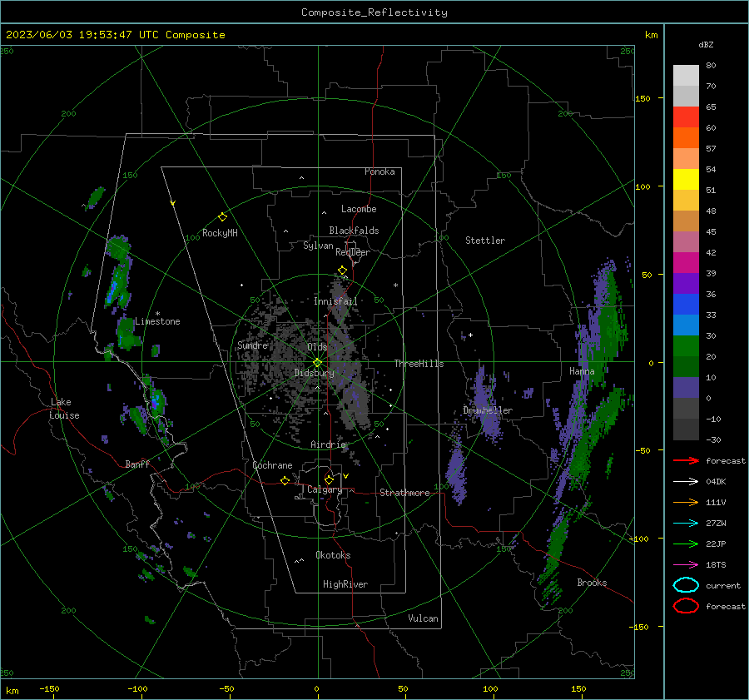Click the magenta 42 dBZ color swatch
Screen dimensions: 749x700
click(x=686, y=262)
